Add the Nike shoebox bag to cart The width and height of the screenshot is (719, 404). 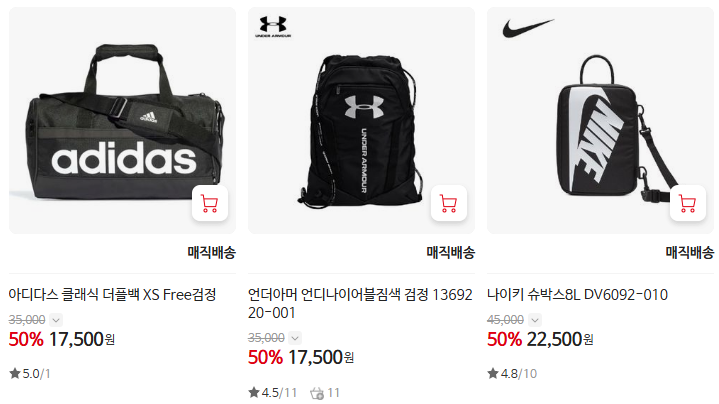688,203
